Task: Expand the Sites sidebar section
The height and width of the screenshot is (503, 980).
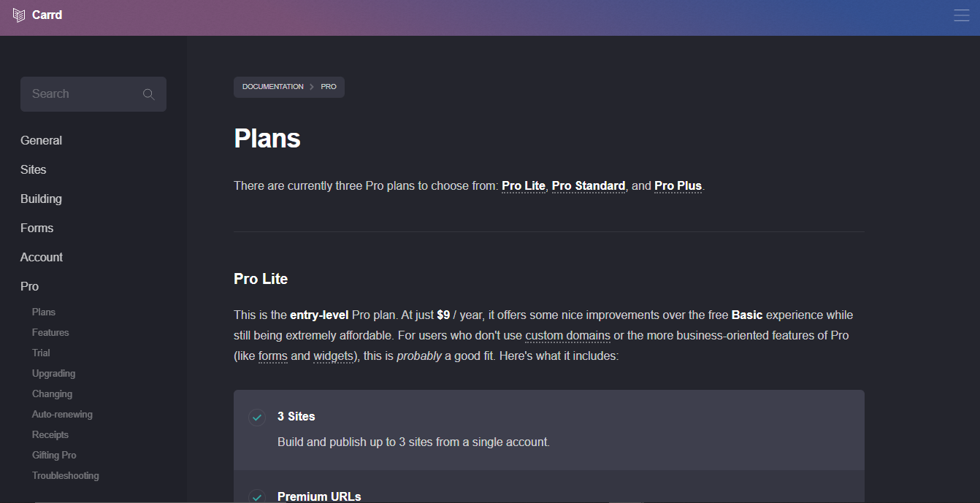Action: click(x=34, y=169)
